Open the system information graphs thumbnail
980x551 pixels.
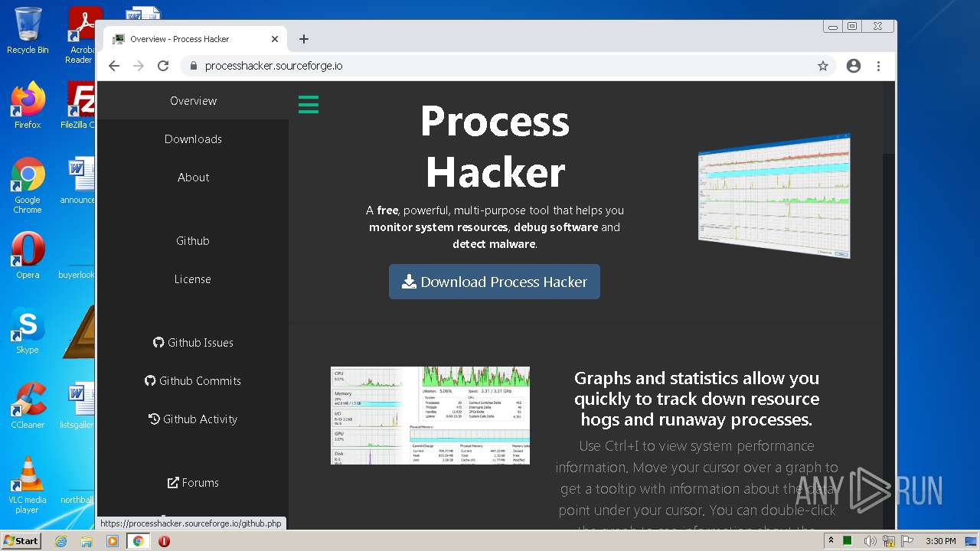coord(430,416)
